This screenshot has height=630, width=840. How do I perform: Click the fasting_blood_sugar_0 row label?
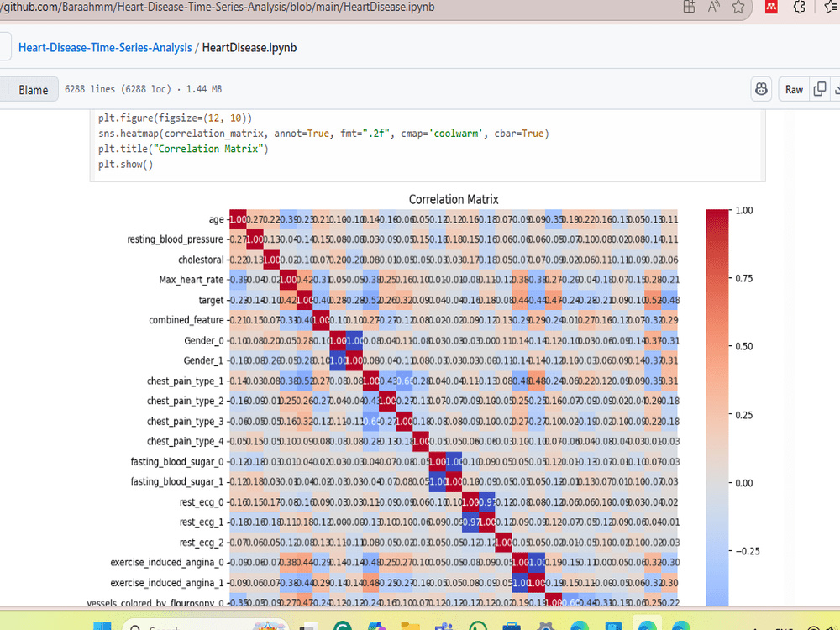(x=176, y=462)
